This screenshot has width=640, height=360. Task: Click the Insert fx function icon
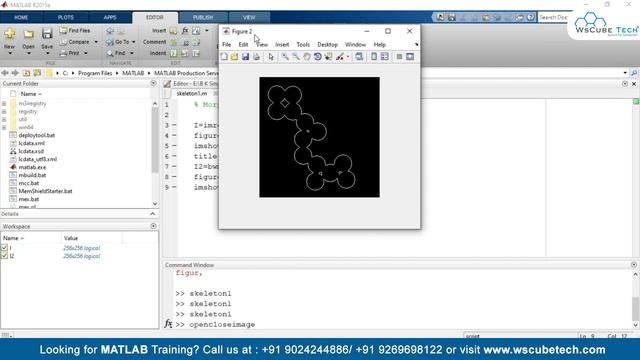coord(185,31)
